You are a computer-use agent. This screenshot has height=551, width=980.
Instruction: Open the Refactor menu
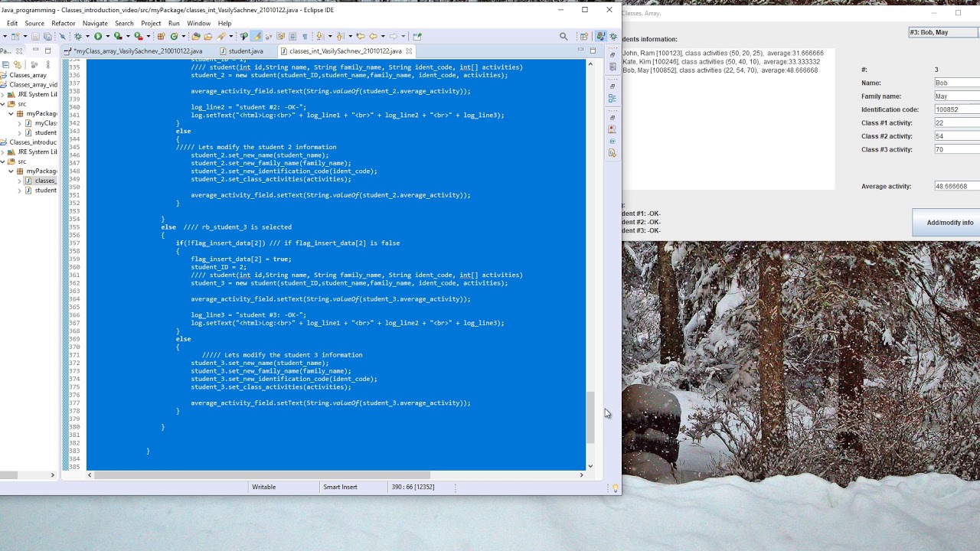(64, 23)
